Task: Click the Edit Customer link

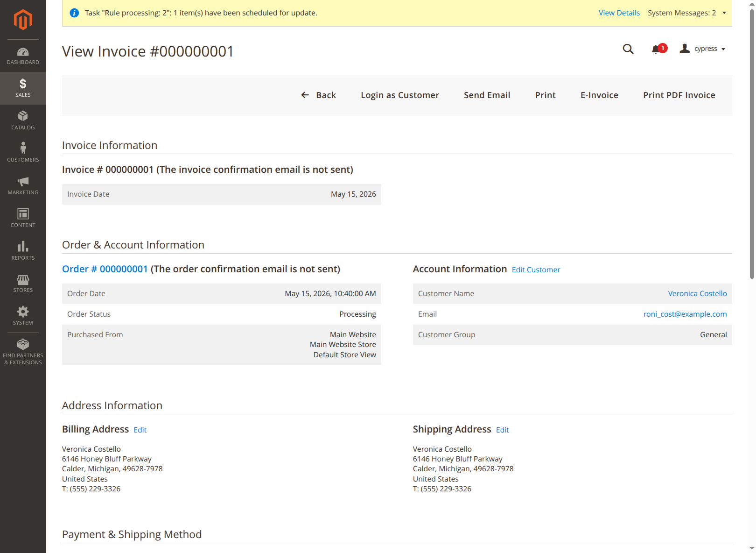Action: click(x=536, y=270)
